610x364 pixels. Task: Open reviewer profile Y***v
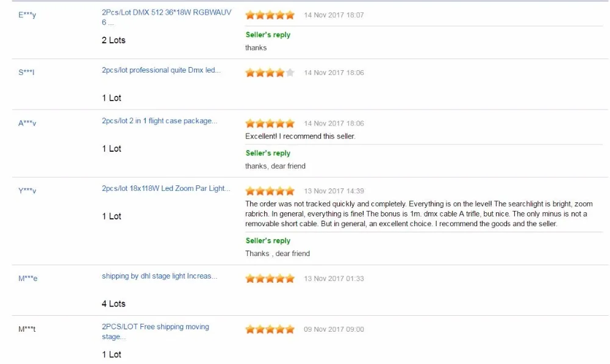tap(27, 191)
